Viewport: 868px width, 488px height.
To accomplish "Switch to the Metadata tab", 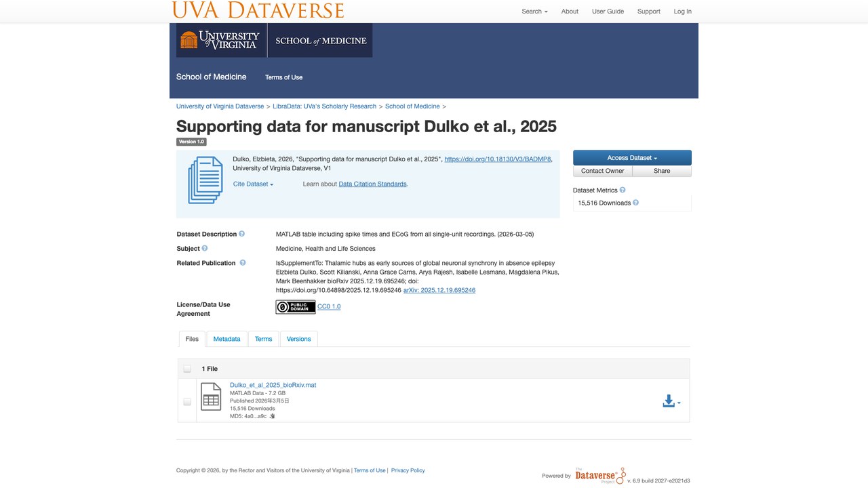I will tap(226, 339).
